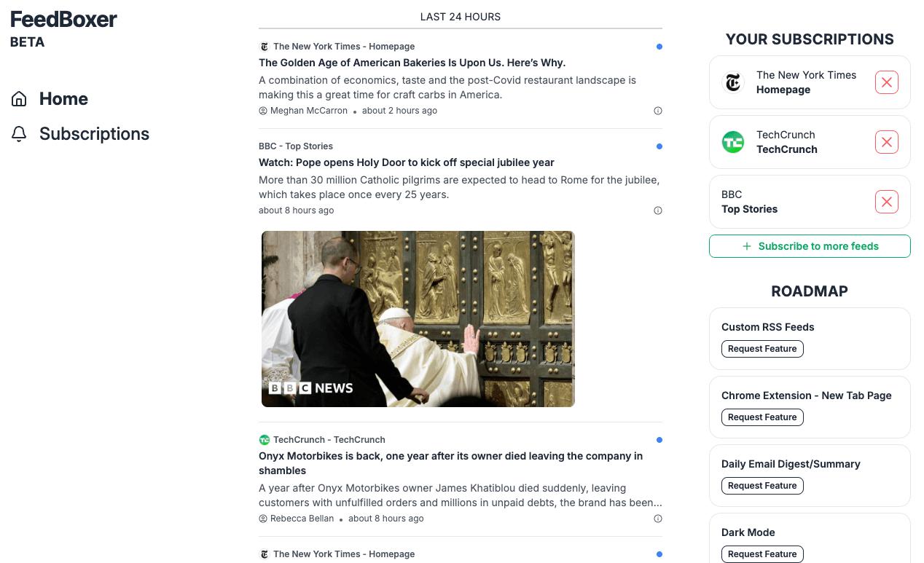Open the Golden Age of American Bakeries article
The height and width of the screenshot is (563, 924).
coord(412,63)
